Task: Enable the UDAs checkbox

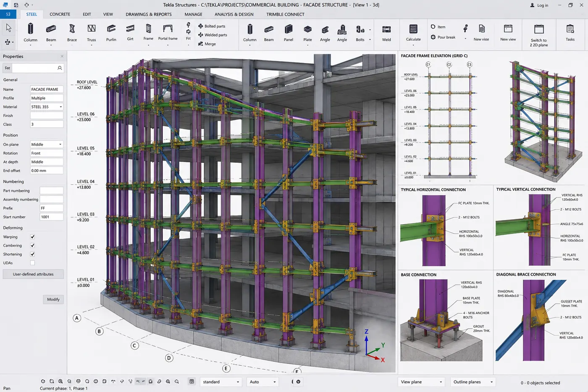Action: 32,263
